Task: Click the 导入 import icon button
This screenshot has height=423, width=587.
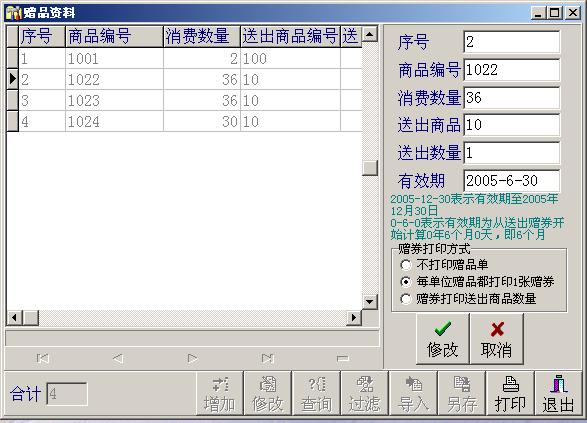Action: (x=413, y=393)
